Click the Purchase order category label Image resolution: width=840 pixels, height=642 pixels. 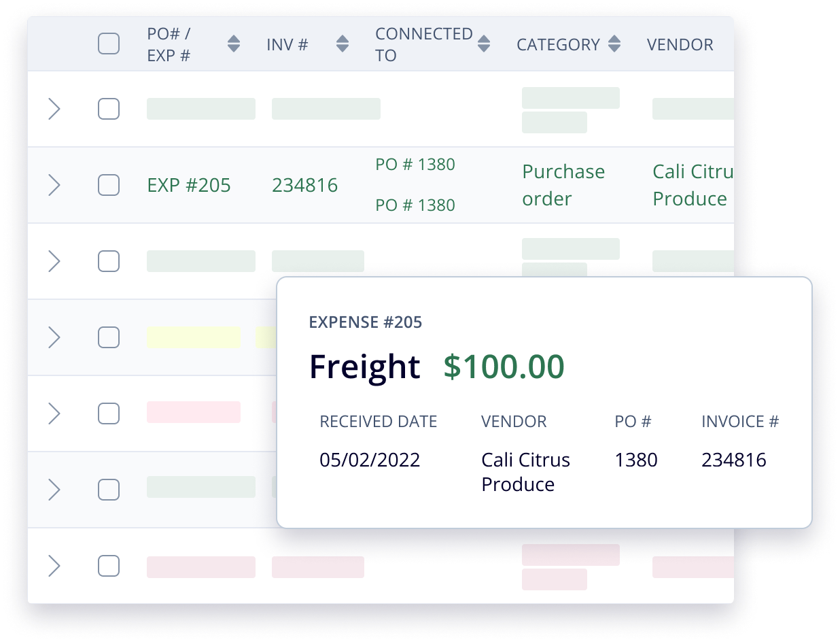[x=563, y=185]
